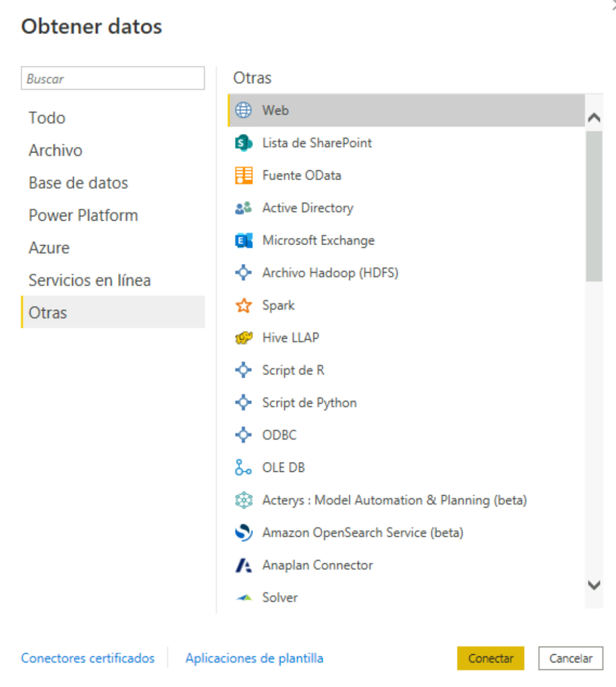Select the Amazon OpenSearch Service icon
Image resolution: width=616 pixels, height=687 pixels.
(x=244, y=533)
